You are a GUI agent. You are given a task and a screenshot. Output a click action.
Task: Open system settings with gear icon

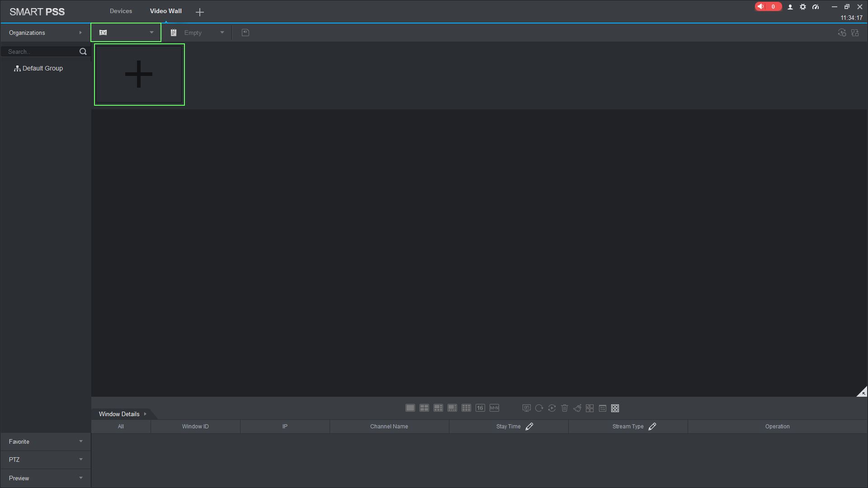click(x=803, y=7)
